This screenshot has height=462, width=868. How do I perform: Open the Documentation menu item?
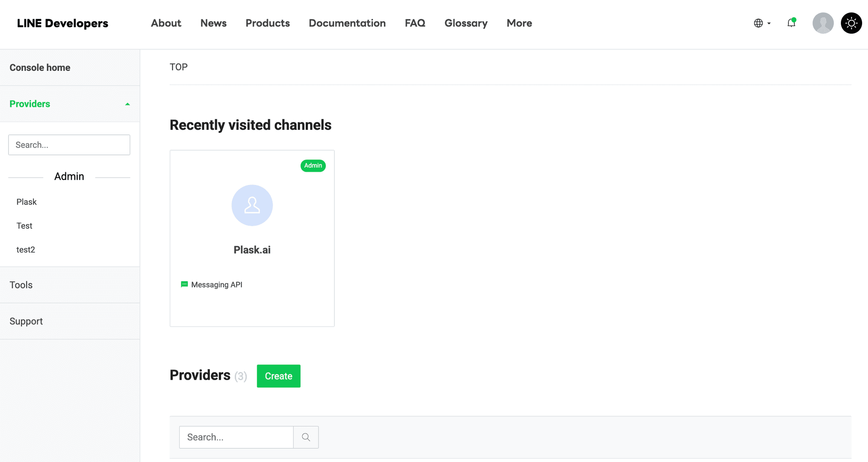click(x=347, y=23)
